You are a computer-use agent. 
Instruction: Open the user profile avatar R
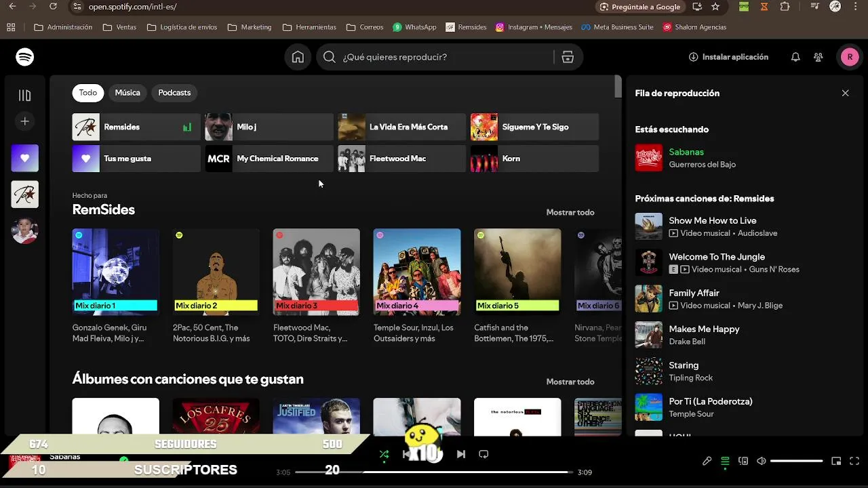pyautogui.click(x=850, y=57)
